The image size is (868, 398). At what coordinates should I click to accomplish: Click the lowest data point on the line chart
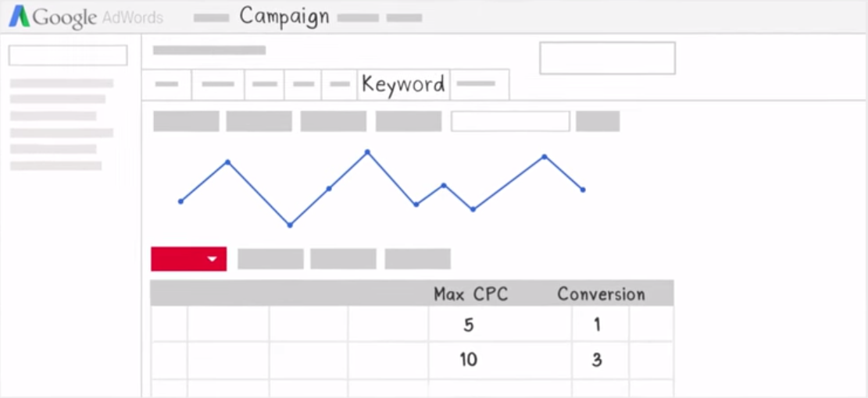(290, 225)
